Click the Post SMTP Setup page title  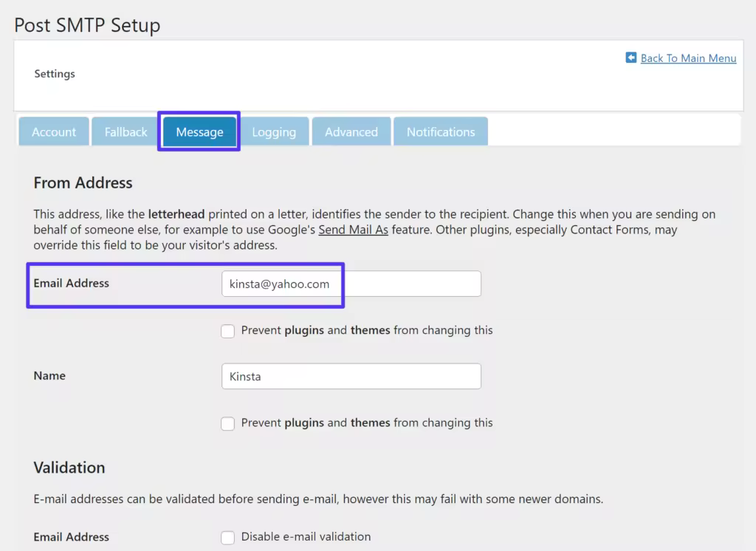87,25
